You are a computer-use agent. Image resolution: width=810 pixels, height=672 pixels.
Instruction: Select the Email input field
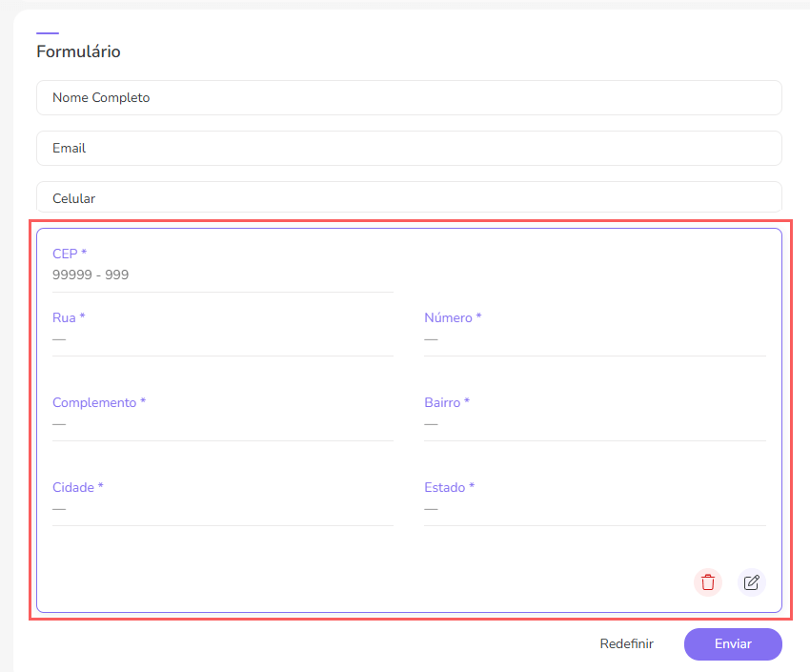click(x=409, y=148)
